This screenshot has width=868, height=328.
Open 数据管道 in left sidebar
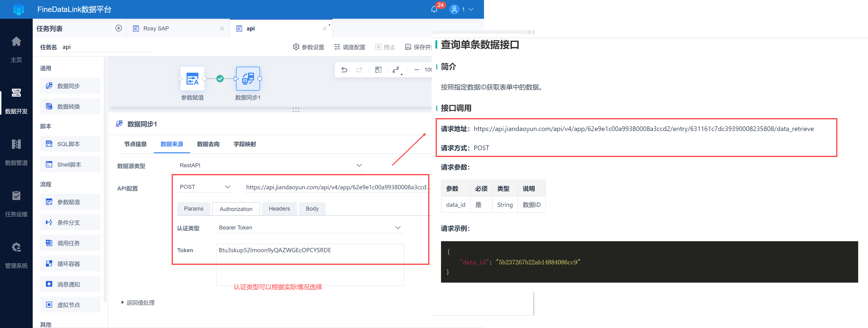(16, 152)
